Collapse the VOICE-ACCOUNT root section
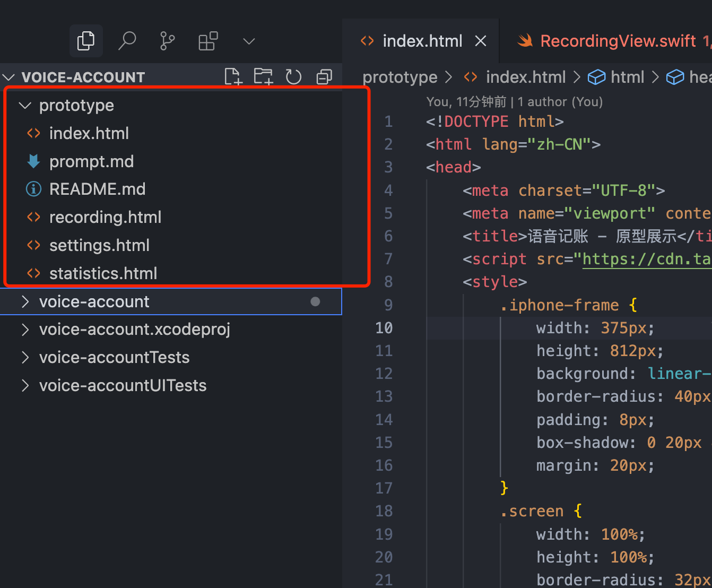Image resolution: width=712 pixels, height=588 pixels. pyautogui.click(x=9, y=77)
